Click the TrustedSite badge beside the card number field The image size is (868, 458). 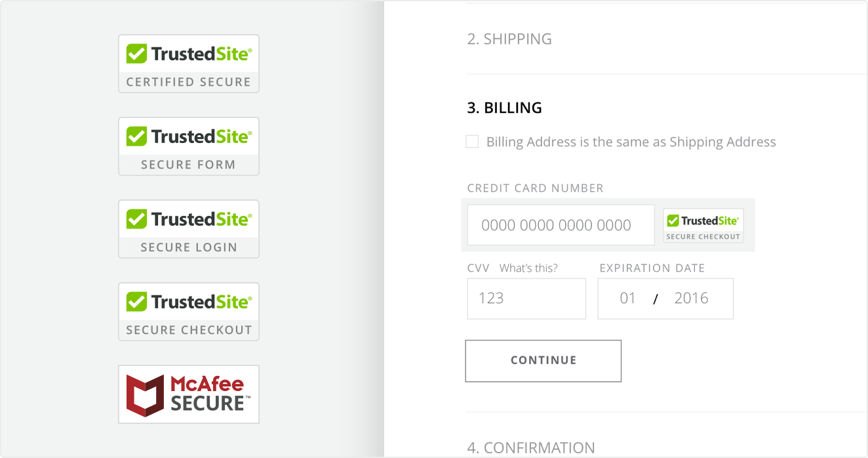point(703,226)
